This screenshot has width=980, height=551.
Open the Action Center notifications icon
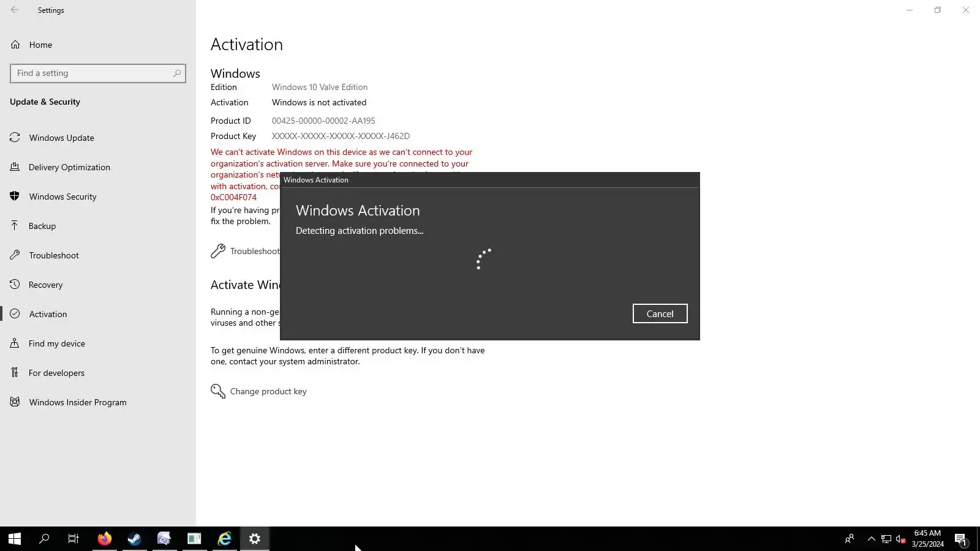coord(961,539)
